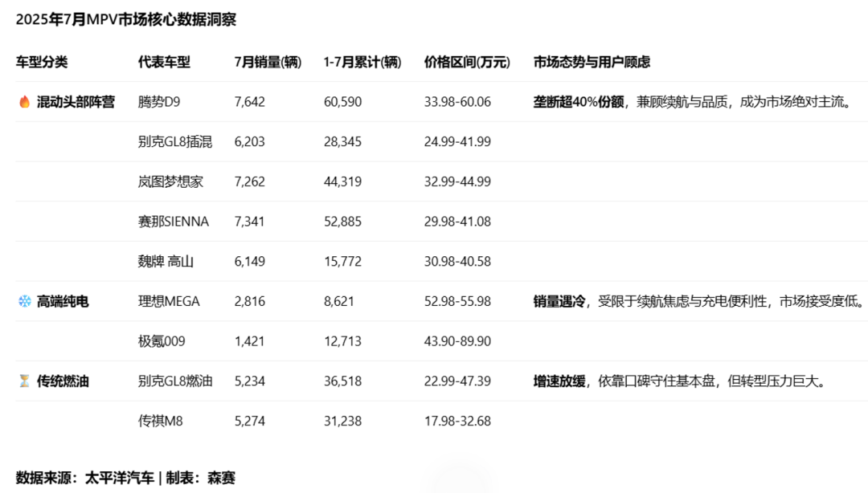Screen dimensions: 868x493
Task: Click the 车型分类 column header
Action: point(42,62)
